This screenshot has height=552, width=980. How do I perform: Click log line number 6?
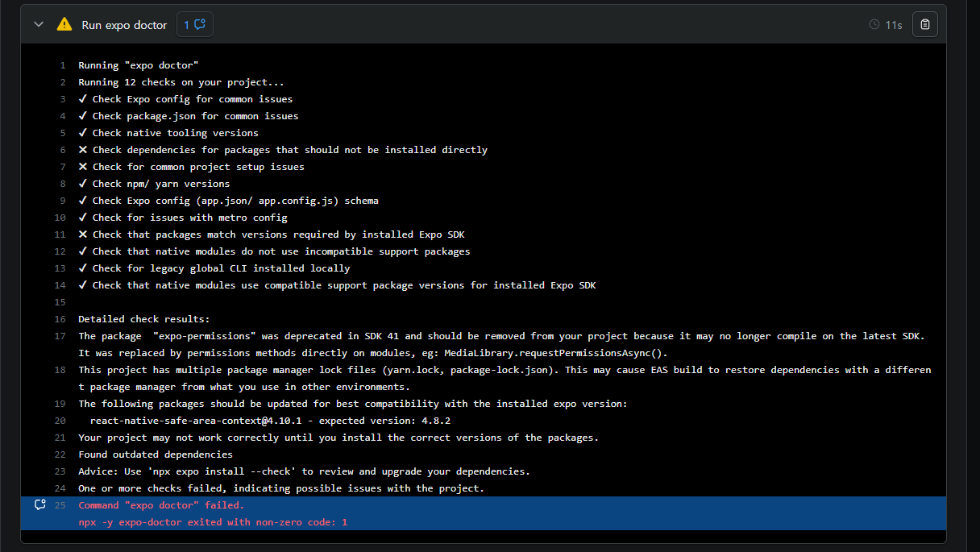point(62,150)
